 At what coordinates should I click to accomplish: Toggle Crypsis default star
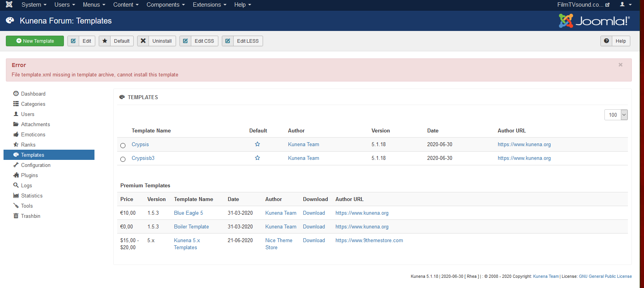258,144
